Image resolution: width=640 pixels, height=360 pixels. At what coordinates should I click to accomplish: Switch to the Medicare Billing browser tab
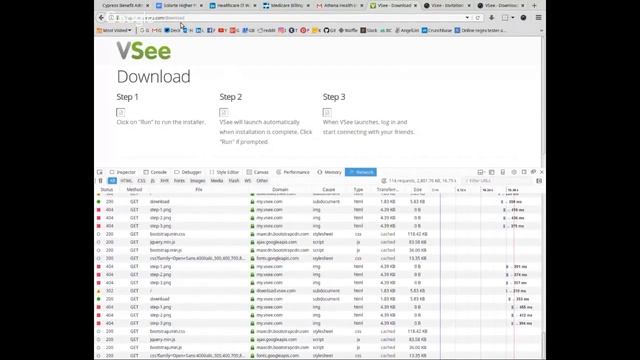[286, 5]
